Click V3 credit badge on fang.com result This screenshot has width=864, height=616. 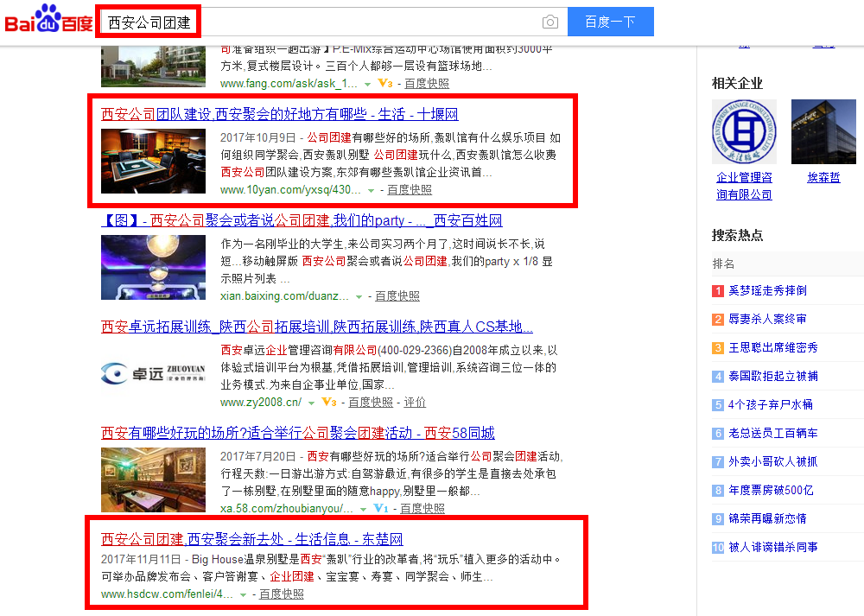(x=385, y=84)
